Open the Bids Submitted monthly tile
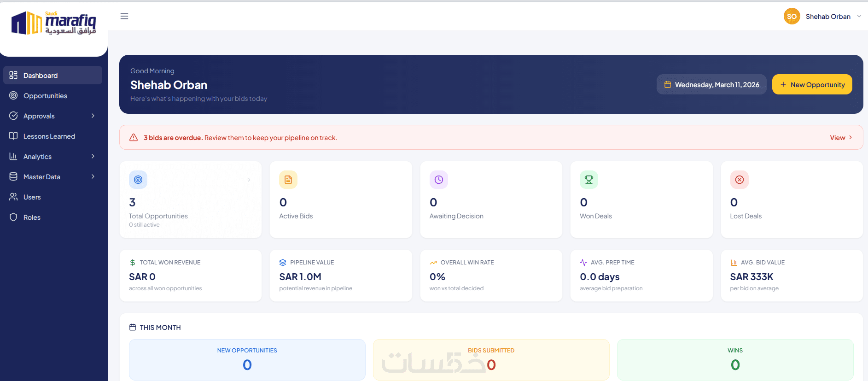 coord(491,360)
